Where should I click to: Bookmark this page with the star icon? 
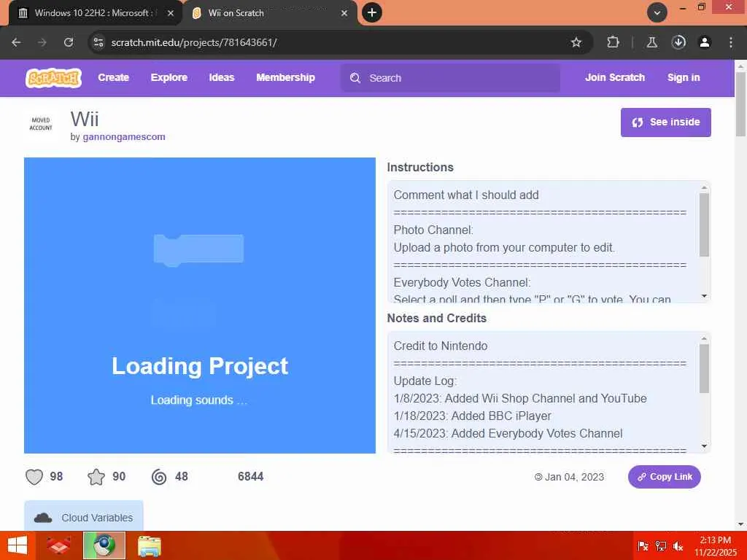(x=576, y=42)
